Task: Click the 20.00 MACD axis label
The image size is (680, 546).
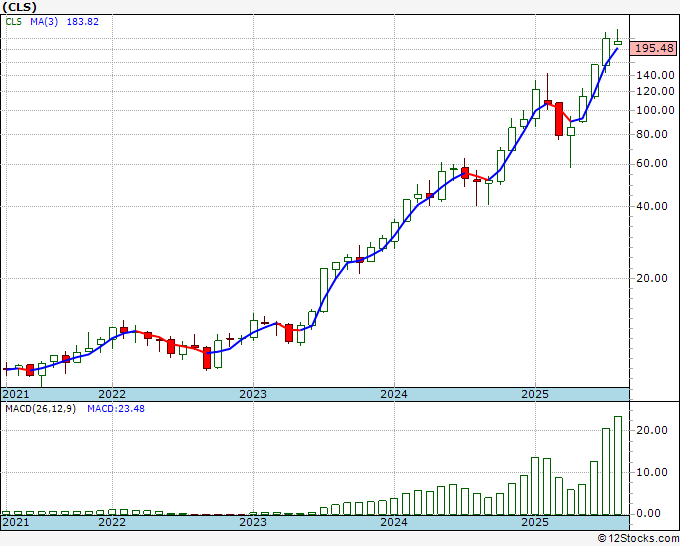Action: [651, 430]
